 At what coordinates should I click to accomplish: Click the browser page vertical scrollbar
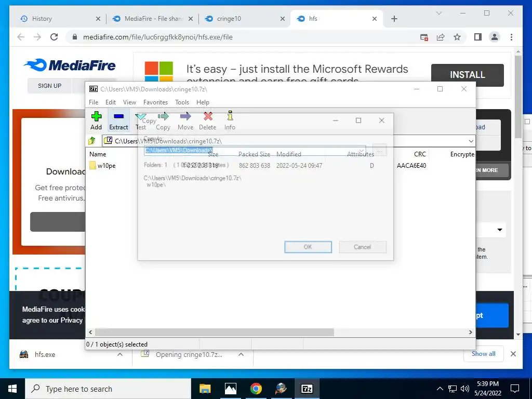pyautogui.click(x=518, y=96)
